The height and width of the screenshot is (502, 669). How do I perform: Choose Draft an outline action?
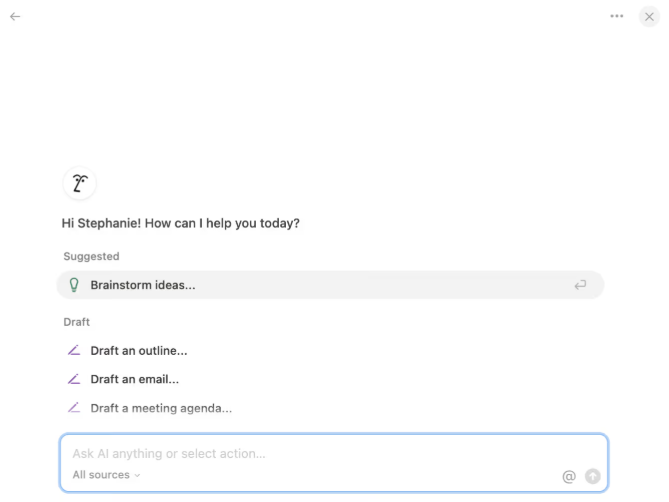[x=139, y=351]
